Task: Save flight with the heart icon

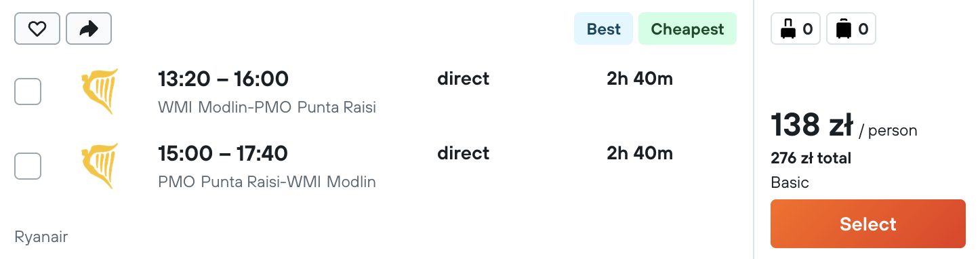Action: tap(37, 28)
